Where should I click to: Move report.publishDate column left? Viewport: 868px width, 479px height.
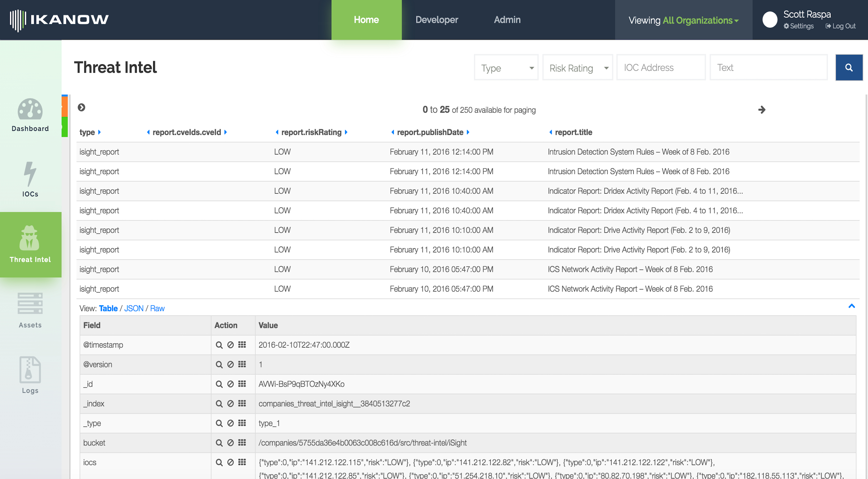pos(392,132)
